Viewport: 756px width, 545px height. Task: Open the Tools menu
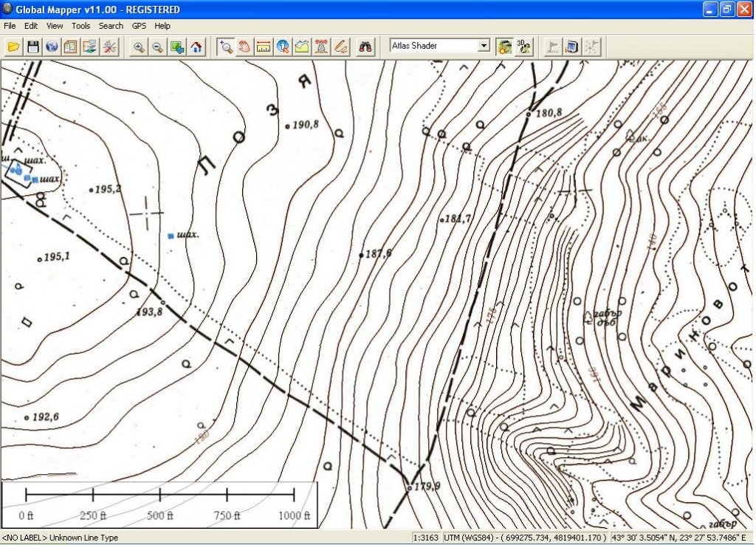tap(80, 26)
